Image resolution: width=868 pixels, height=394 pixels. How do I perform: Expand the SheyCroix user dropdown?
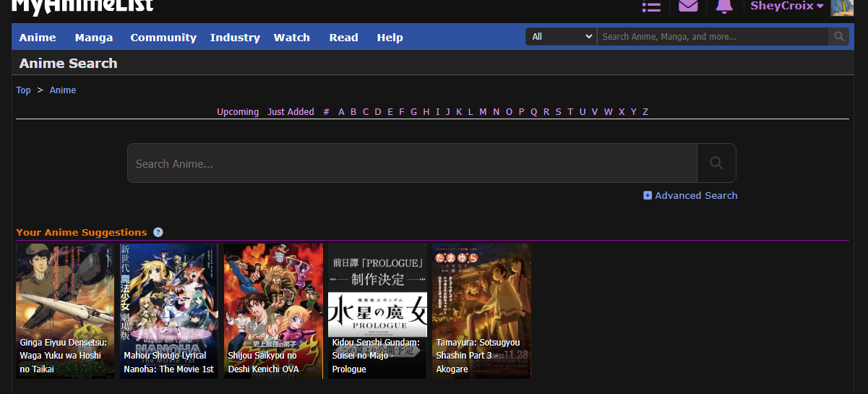(x=787, y=6)
